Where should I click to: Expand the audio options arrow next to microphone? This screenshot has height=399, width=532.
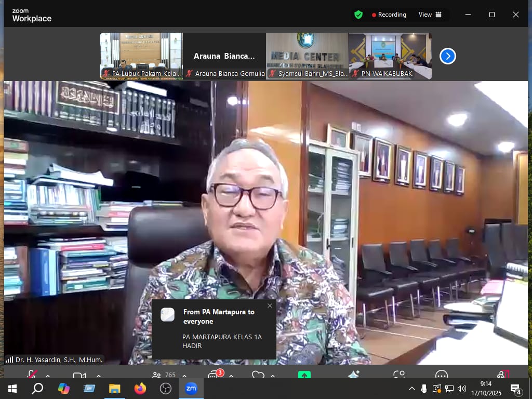48,376
